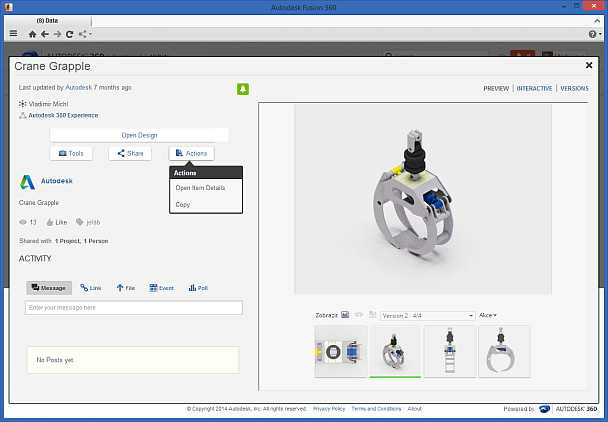Click the large Crane Grapple preview image

[423, 199]
